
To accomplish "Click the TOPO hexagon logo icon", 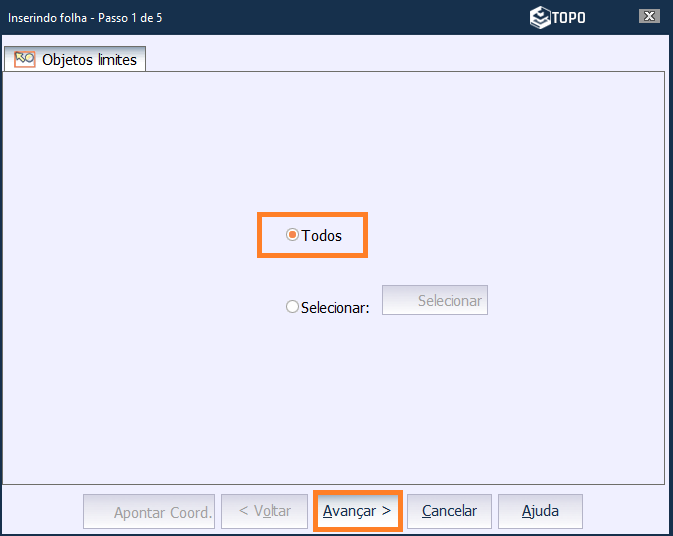I will click(x=540, y=17).
